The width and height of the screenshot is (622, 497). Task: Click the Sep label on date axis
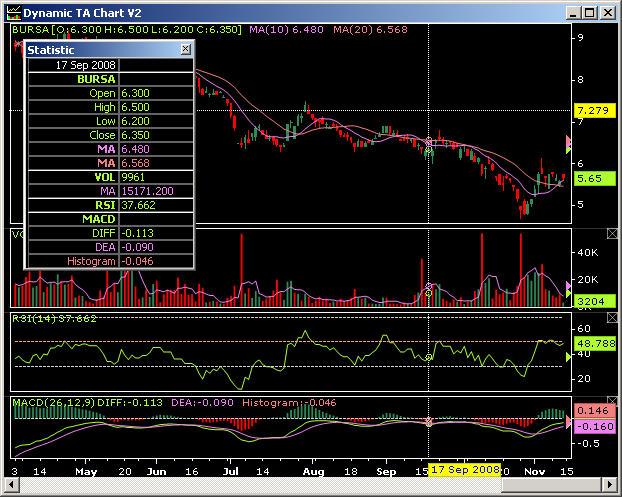click(x=386, y=472)
